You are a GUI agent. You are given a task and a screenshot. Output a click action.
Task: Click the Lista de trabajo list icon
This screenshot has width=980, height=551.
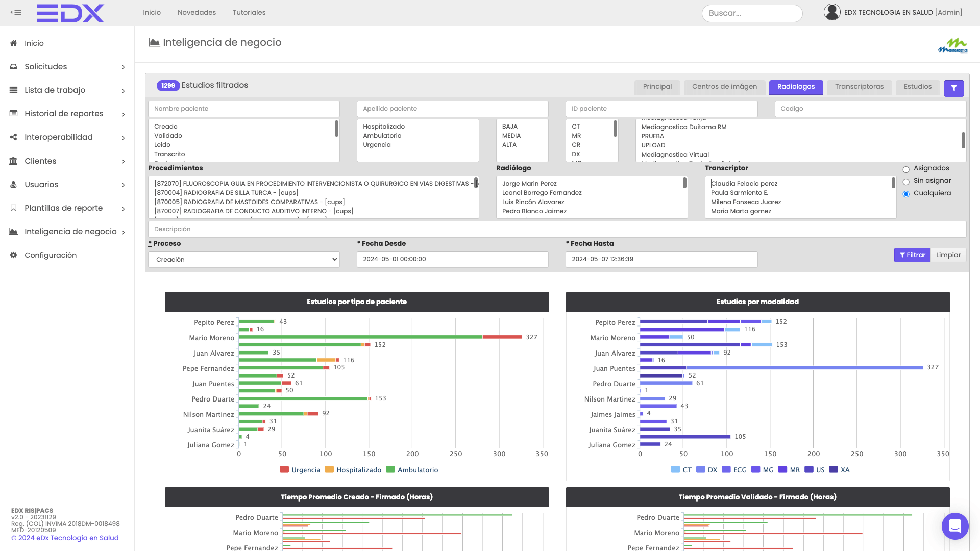pyautogui.click(x=14, y=90)
